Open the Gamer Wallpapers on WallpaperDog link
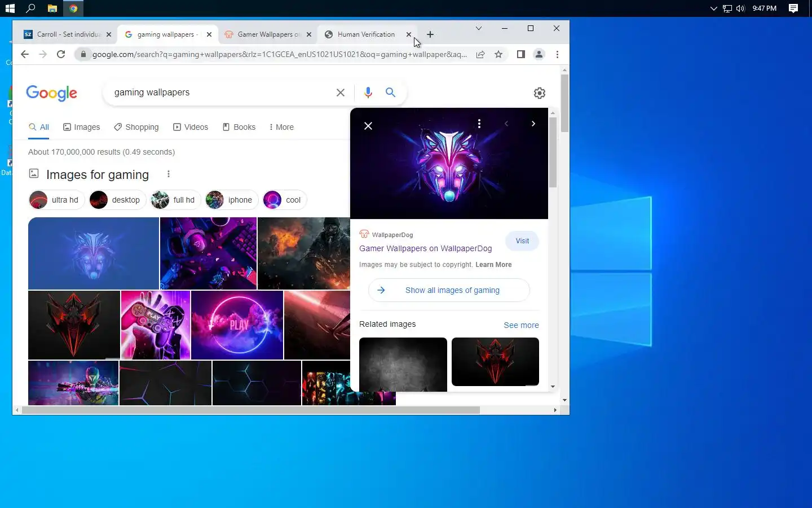 (x=426, y=248)
